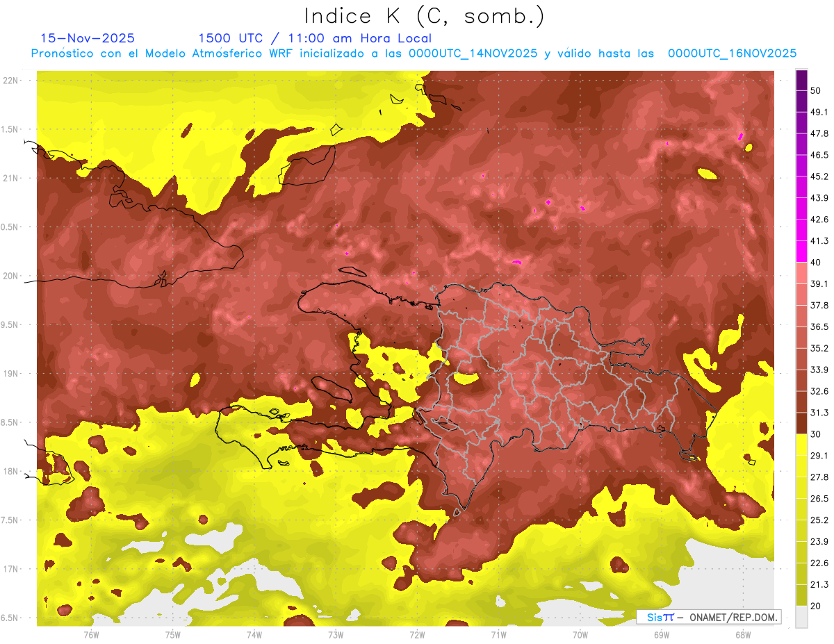834x644 pixels.
Task: Click legend value '32.6'
Action: coord(819,391)
